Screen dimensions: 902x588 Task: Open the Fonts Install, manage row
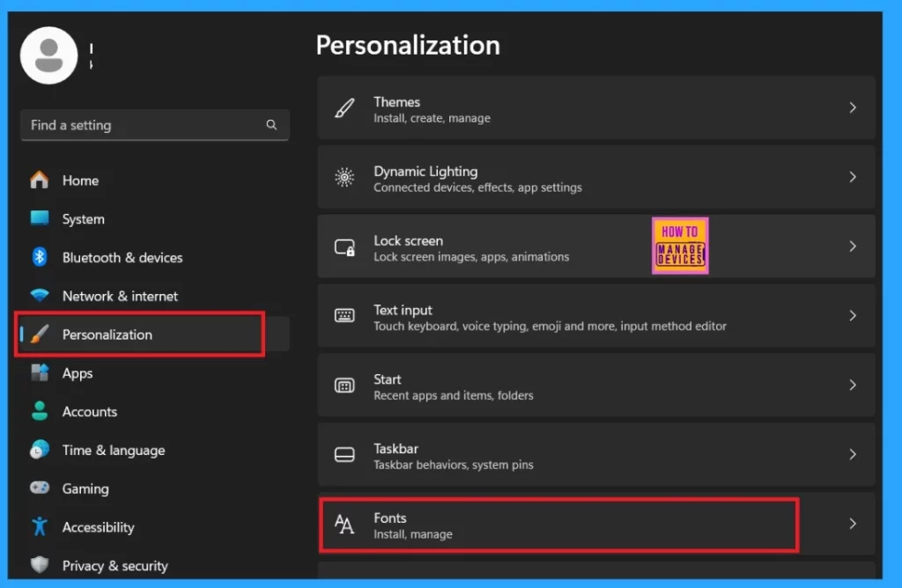596,524
